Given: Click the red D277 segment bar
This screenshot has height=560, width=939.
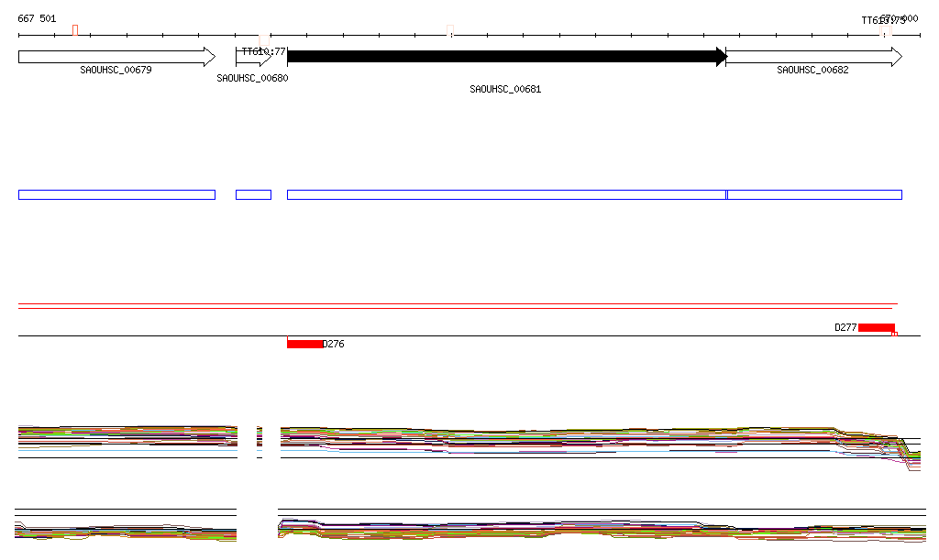Looking at the screenshot, I should (876, 328).
